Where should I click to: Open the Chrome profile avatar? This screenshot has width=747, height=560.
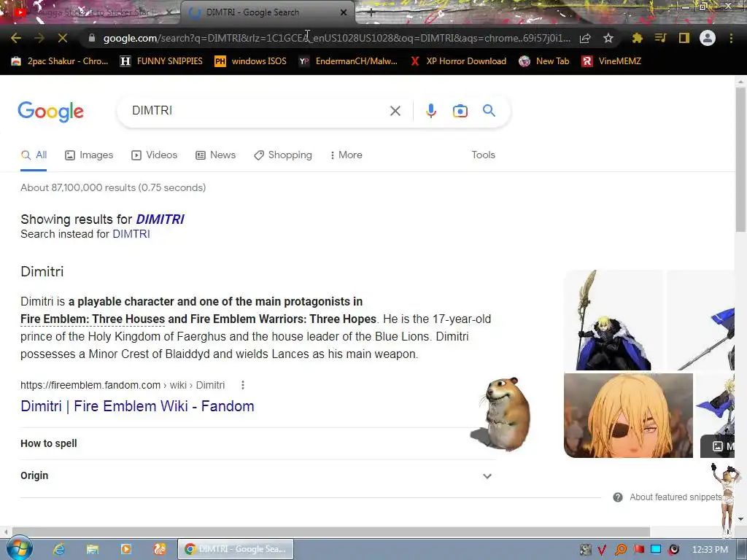point(708,38)
